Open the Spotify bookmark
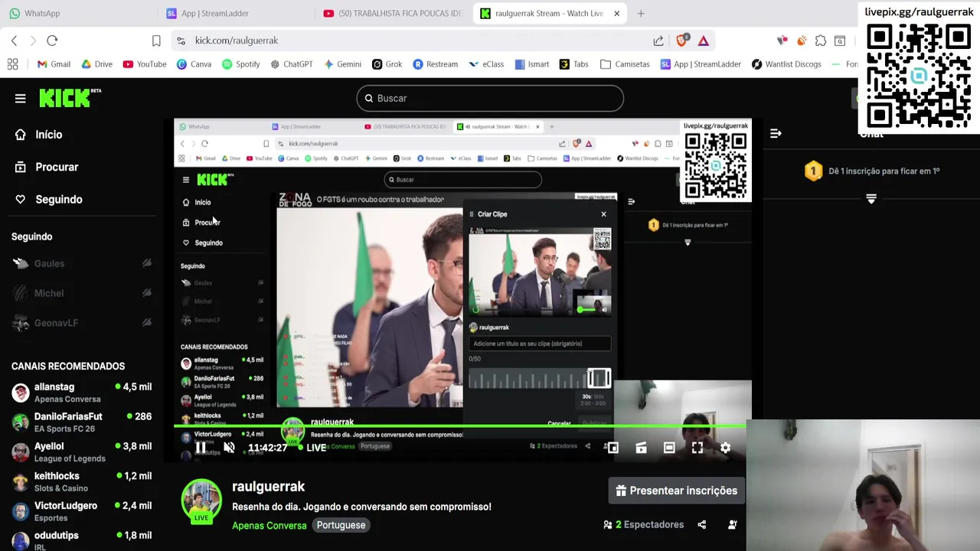Viewport: 980px width, 551px height. pos(241,64)
